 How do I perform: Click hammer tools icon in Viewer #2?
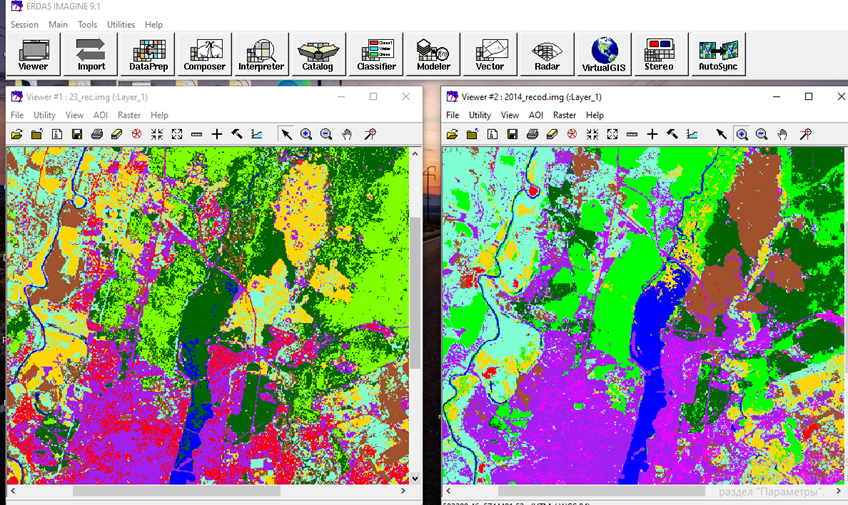672,134
